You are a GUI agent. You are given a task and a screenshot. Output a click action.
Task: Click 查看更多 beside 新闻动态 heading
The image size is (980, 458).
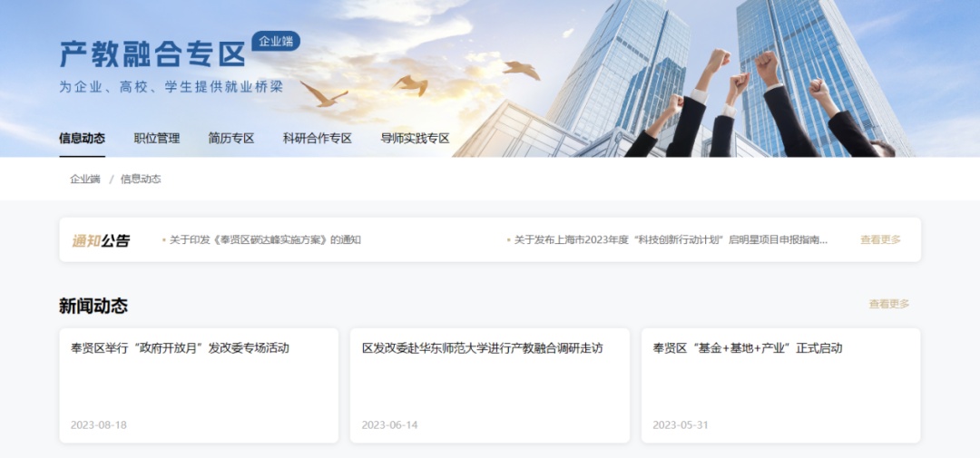point(888,304)
